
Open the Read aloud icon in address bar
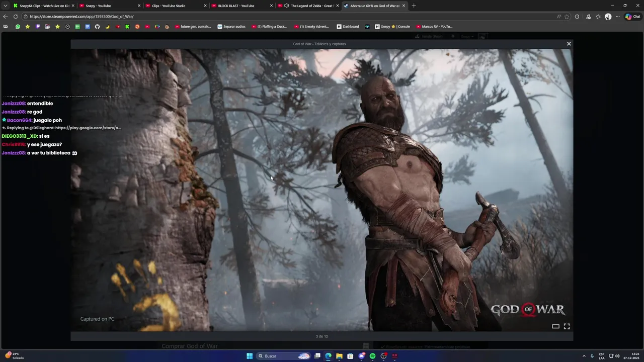click(x=559, y=17)
